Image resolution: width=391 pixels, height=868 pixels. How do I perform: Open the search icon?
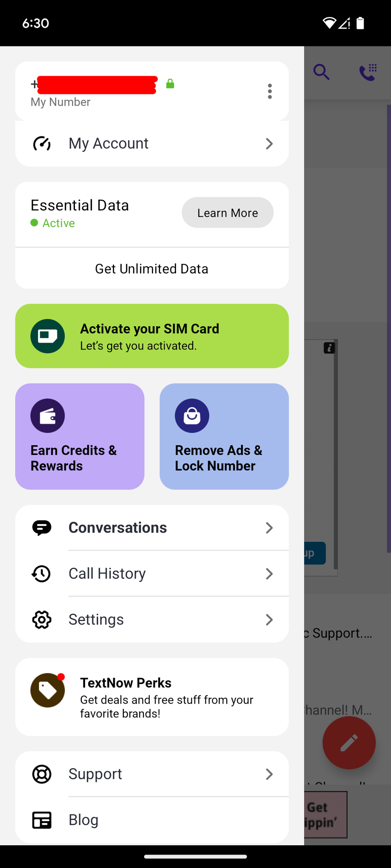(x=321, y=72)
